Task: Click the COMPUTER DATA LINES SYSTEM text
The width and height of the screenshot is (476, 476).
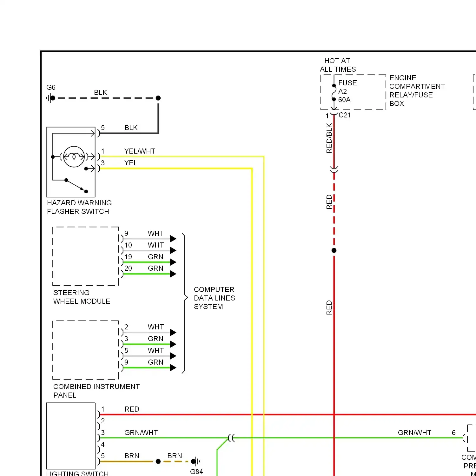Action: (215, 298)
